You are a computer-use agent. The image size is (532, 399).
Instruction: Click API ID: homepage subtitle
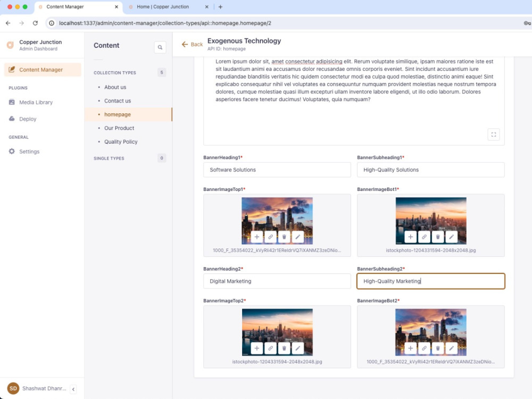(x=226, y=49)
